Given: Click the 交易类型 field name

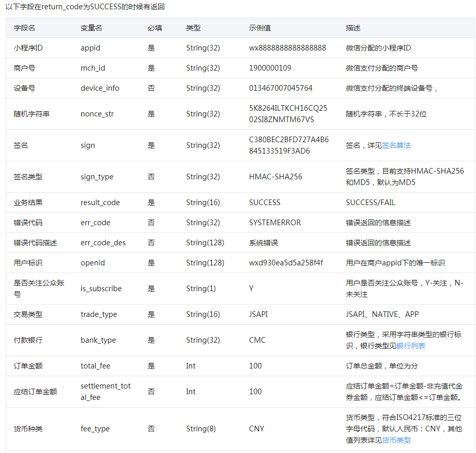Looking at the screenshot, I should [x=28, y=314].
